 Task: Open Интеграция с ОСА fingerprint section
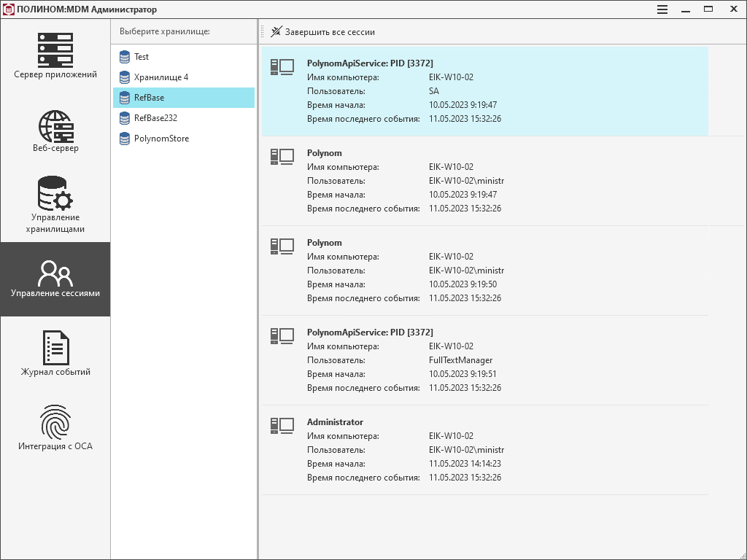coord(55,428)
